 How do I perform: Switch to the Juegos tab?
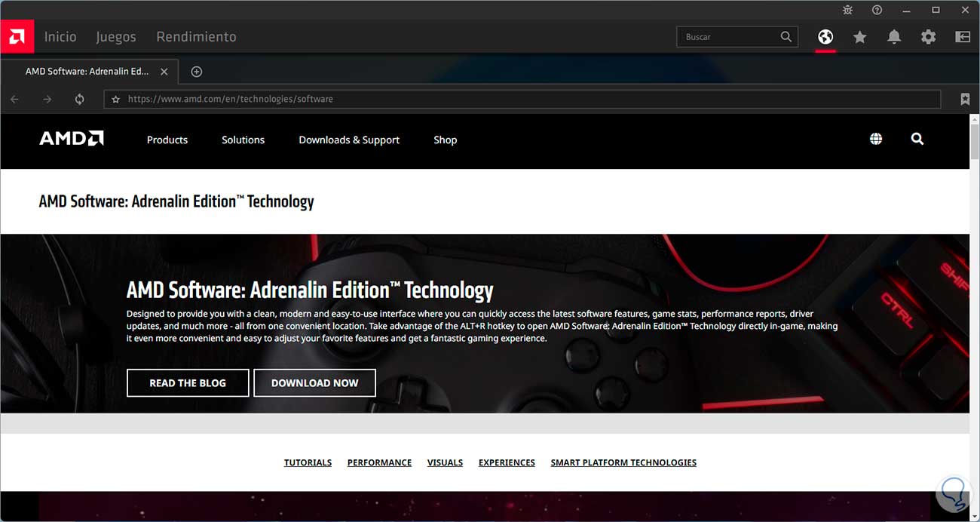[x=116, y=36]
